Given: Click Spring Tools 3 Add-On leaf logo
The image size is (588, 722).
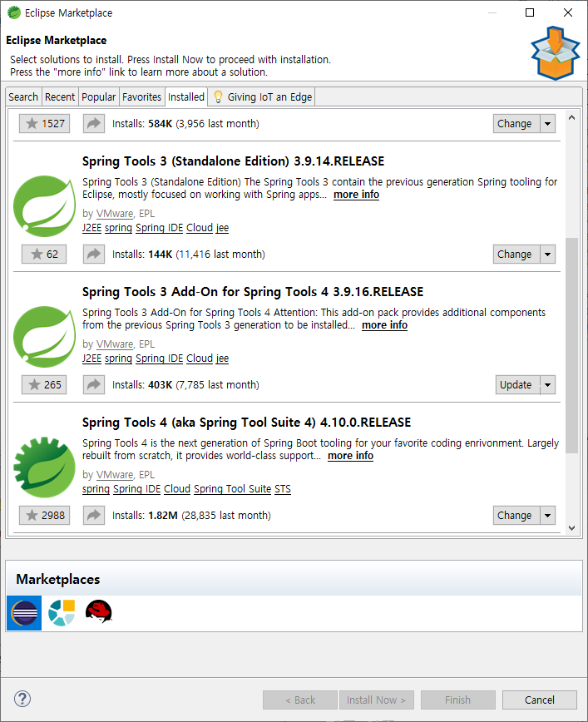Looking at the screenshot, I should click(x=45, y=337).
